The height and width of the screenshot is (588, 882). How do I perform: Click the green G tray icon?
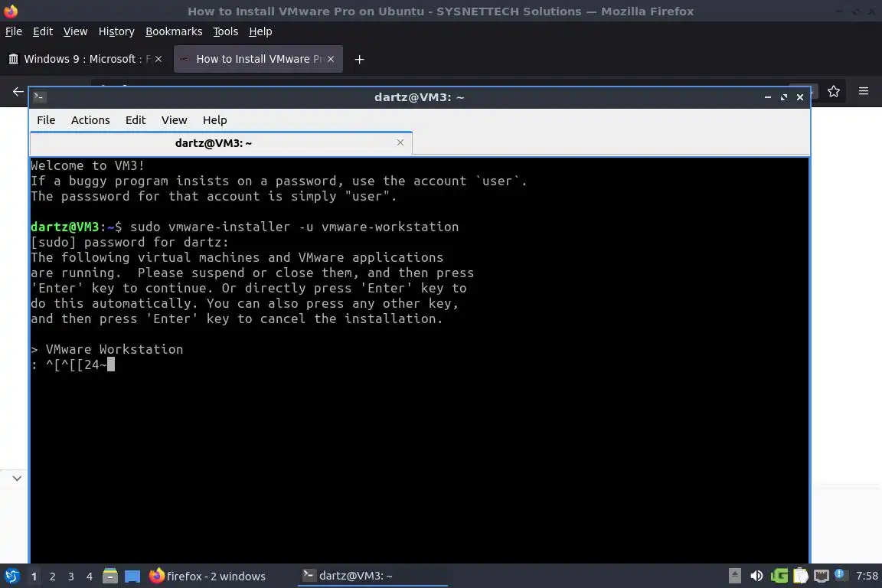[x=779, y=576]
